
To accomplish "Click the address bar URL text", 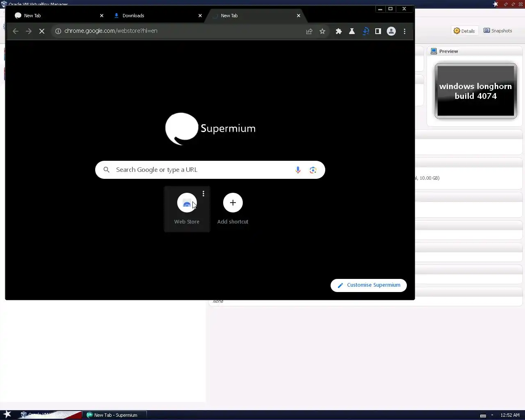I will point(111,31).
